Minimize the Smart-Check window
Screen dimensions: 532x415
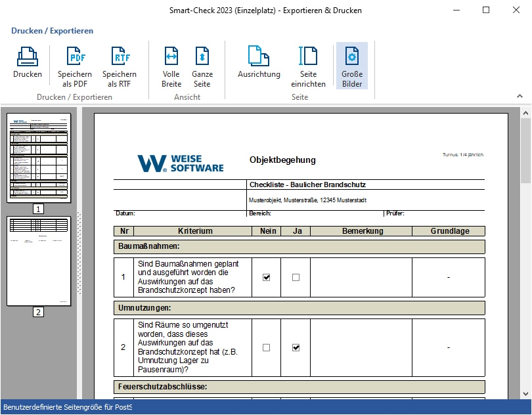(456, 11)
